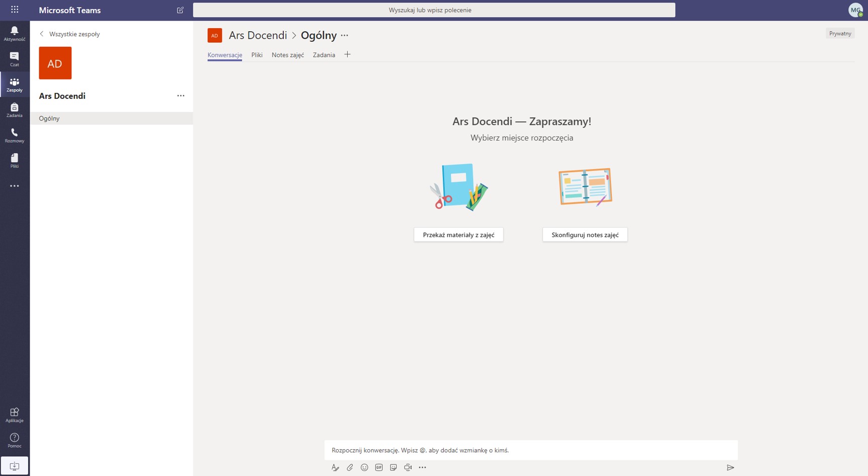Open the MG profile avatar menu
868x476 pixels.
855,10
